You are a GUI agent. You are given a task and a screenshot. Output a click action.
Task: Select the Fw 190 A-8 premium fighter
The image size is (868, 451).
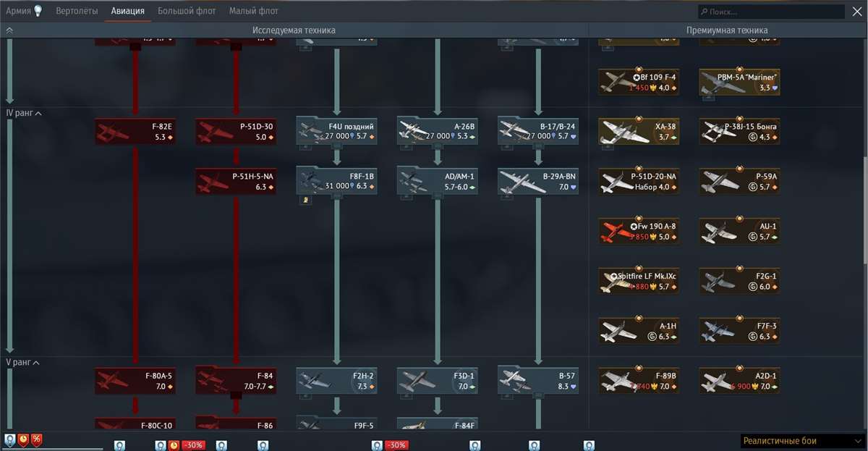click(x=639, y=230)
